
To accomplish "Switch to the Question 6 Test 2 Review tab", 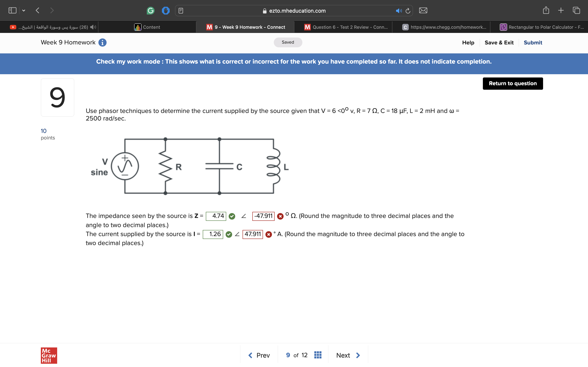I will [x=344, y=27].
